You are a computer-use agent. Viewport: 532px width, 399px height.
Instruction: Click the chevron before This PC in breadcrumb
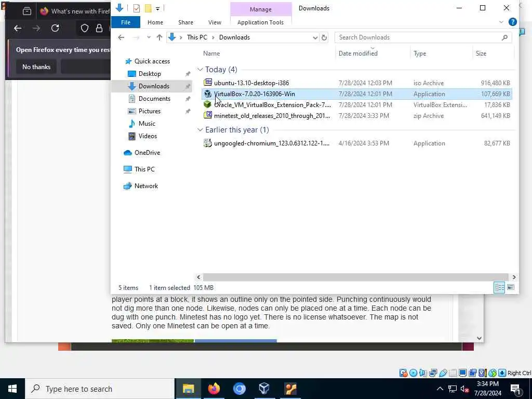click(x=181, y=37)
